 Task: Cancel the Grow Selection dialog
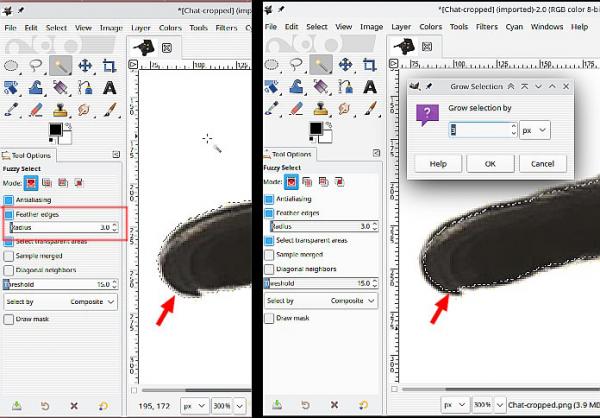click(542, 164)
